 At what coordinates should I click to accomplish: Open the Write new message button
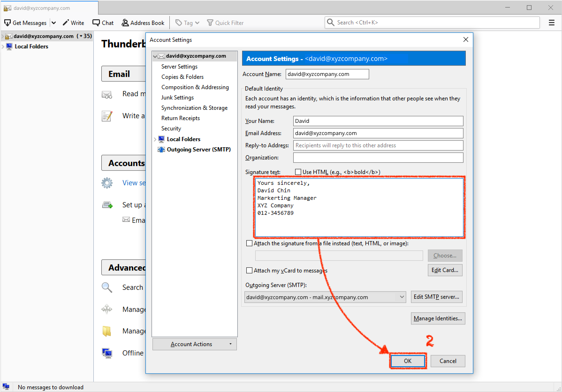[73, 23]
